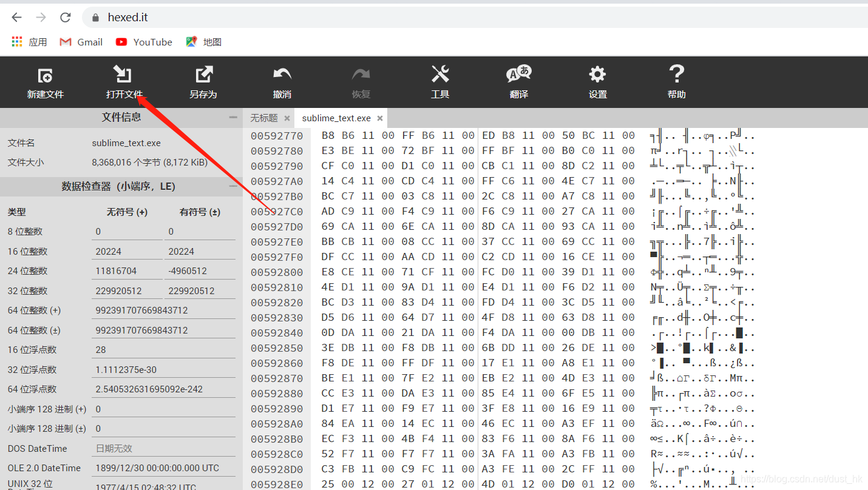Click the DOS DateTime 日期无效 field
This screenshot has width=868, height=490.
click(x=163, y=449)
